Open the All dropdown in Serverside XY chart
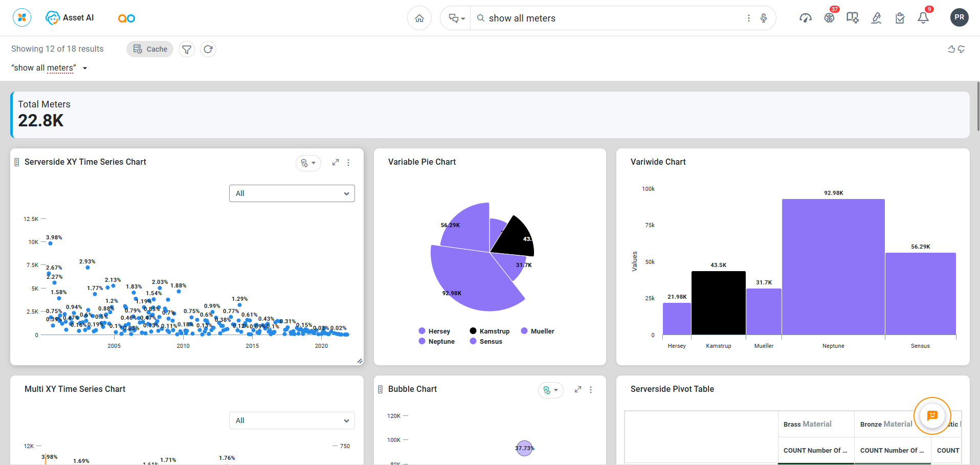980x465 pixels. [x=292, y=193]
